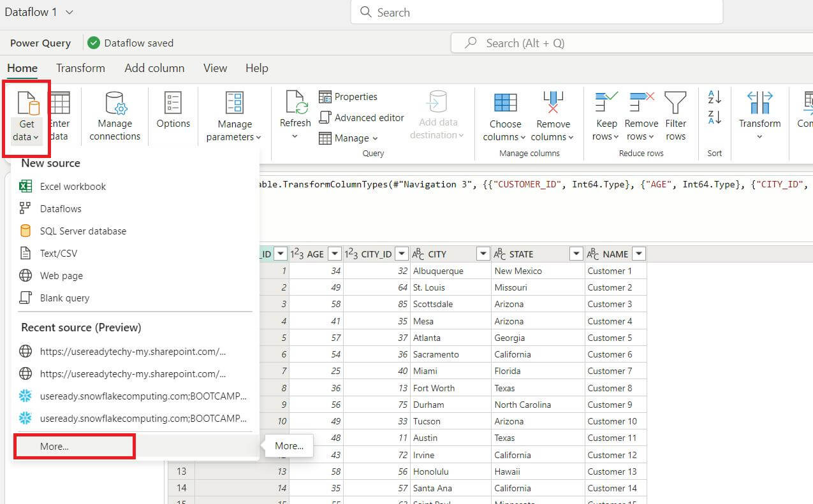Expand the Refresh dropdown arrow
The height and width of the screenshot is (504, 813).
295,136
